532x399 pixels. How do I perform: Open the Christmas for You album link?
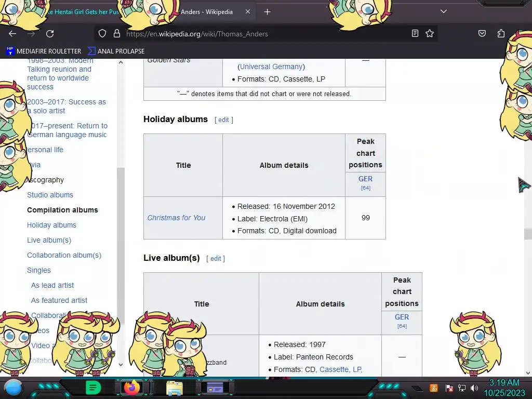pyautogui.click(x=177, y=218)
